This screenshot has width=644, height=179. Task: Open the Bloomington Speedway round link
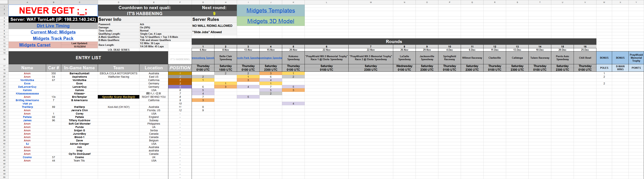coord(271,58)
